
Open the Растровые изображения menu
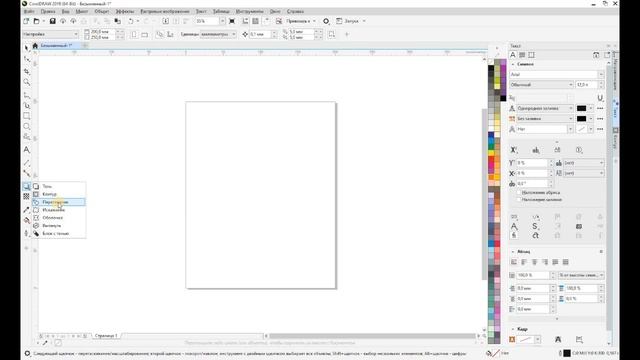[x=165, y=11]
